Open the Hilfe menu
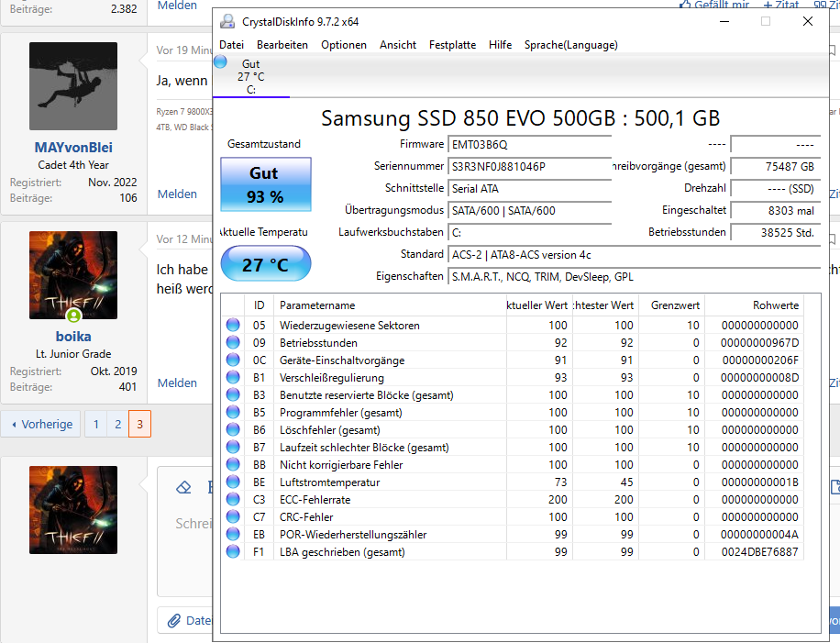The image size is (840, 643). 501,45
